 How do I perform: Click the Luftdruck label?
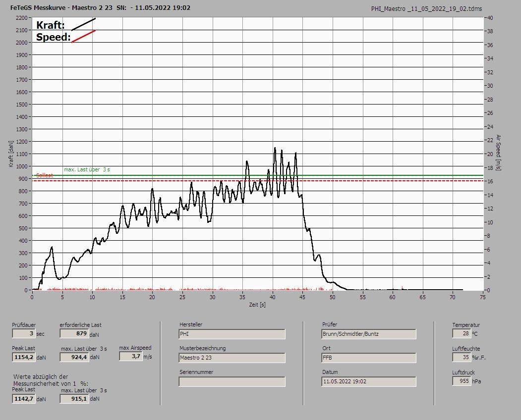point(463,372)
